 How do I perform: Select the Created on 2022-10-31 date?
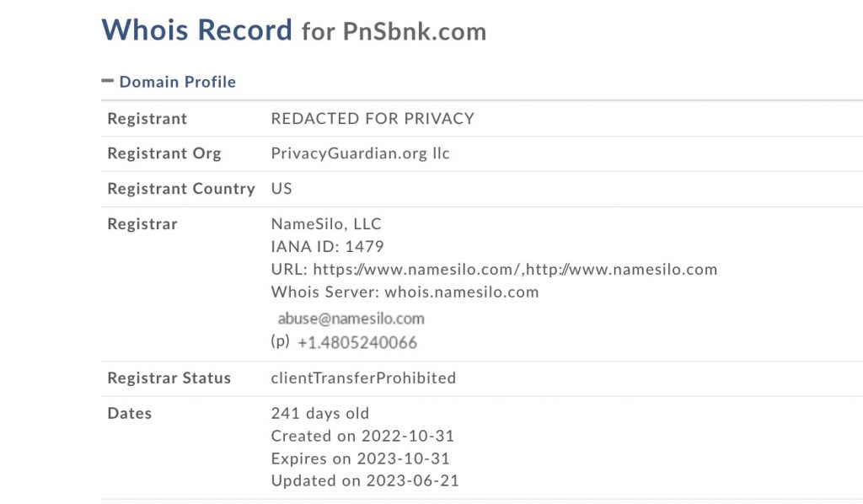pyautogui.click(x=362, y=437)
